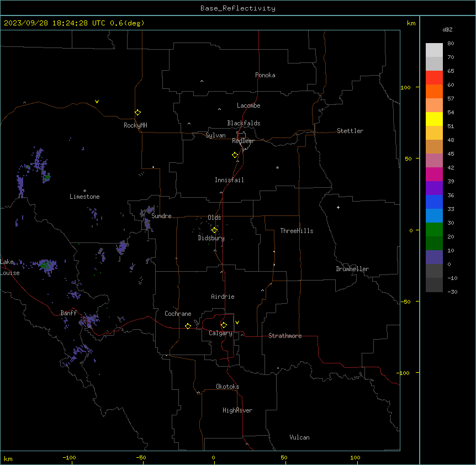Click the yellow diamond marker south of RedDeer
Image resolution: width=476 pixels, height=465 pixels.
click(x=235, y=155)
